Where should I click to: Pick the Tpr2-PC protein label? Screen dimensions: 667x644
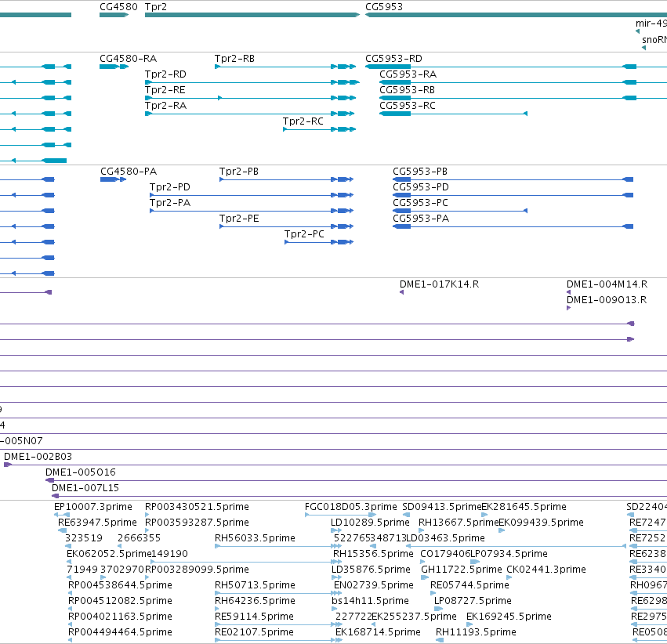click(x=304, y=235)
